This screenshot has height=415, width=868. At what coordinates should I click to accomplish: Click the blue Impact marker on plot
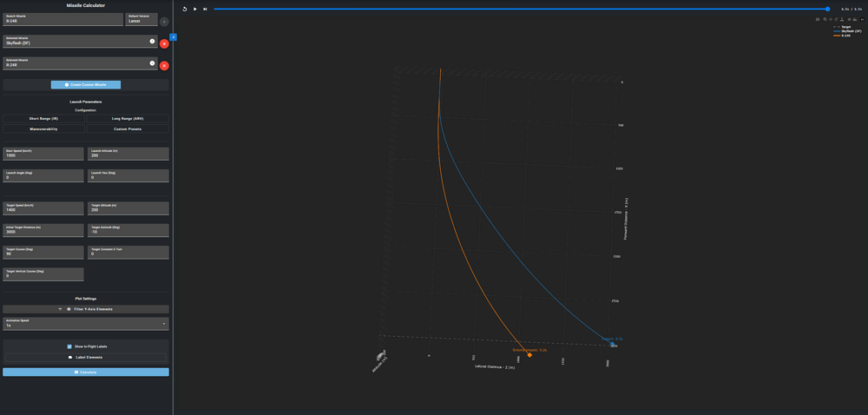[612, 344]
